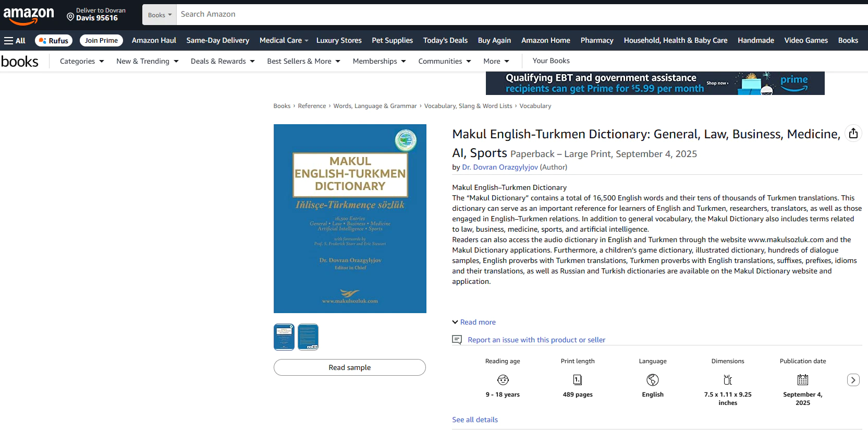Click into the Search Amazon field
Image resolution: width=868 pixels, height=430 pixels.
(x=521, y=15)
